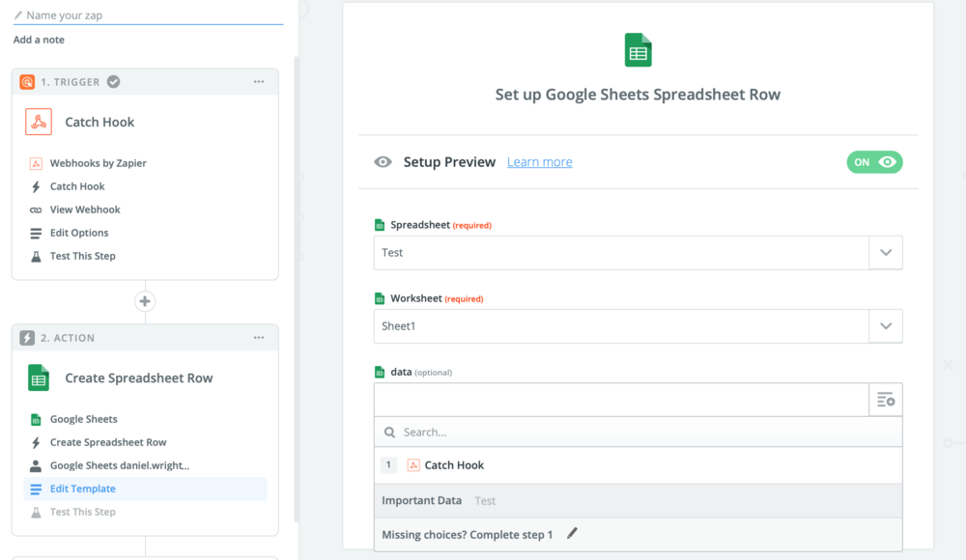Click Missing choices? Complete step 1
Image resolution: width=966 pixels, height=560 pixels.
467,535
